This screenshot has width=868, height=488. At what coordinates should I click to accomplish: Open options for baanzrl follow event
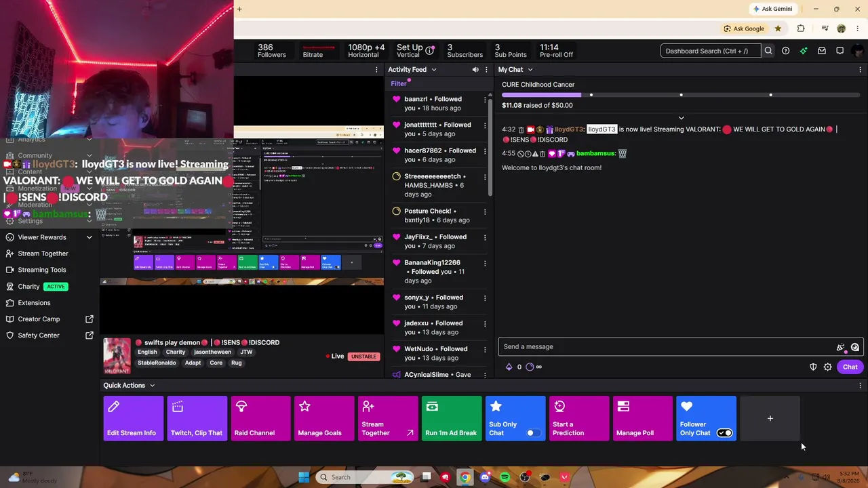tap(485, 99)
